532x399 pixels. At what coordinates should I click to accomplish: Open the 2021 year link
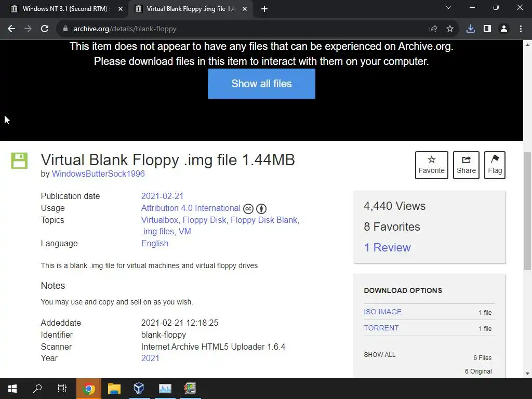pos(150,358)
